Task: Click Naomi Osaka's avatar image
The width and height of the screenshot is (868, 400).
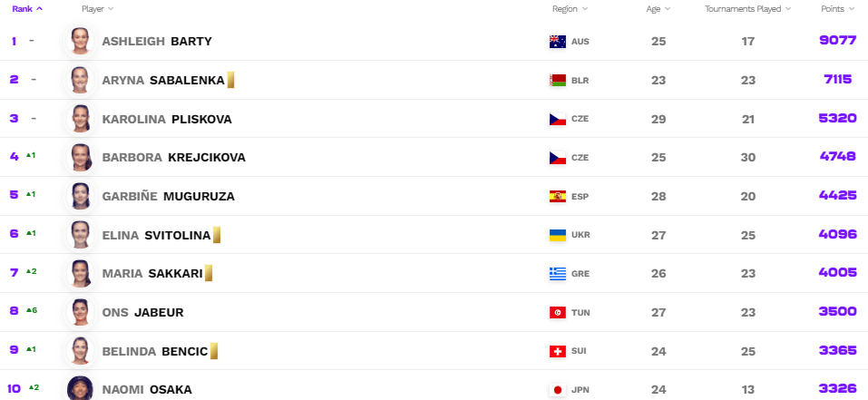Action: tap(80, 388)
